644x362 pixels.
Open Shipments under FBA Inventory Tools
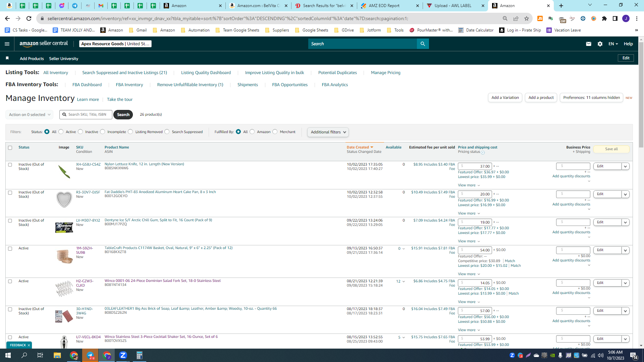(248, 85)
